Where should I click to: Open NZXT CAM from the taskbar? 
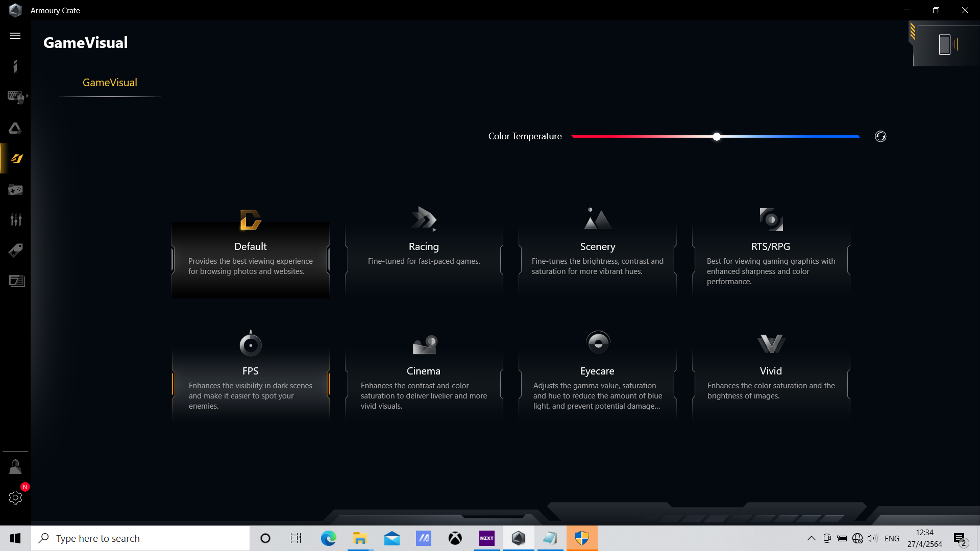click(487, 538)
